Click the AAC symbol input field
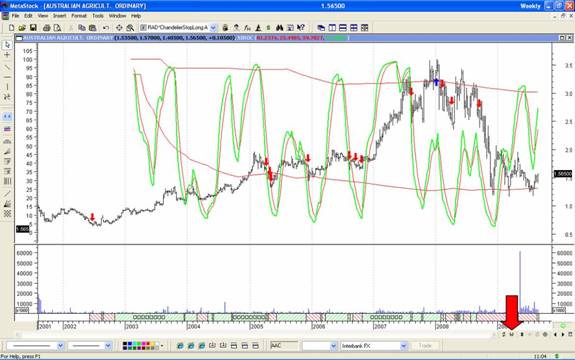 click(284, 346)
